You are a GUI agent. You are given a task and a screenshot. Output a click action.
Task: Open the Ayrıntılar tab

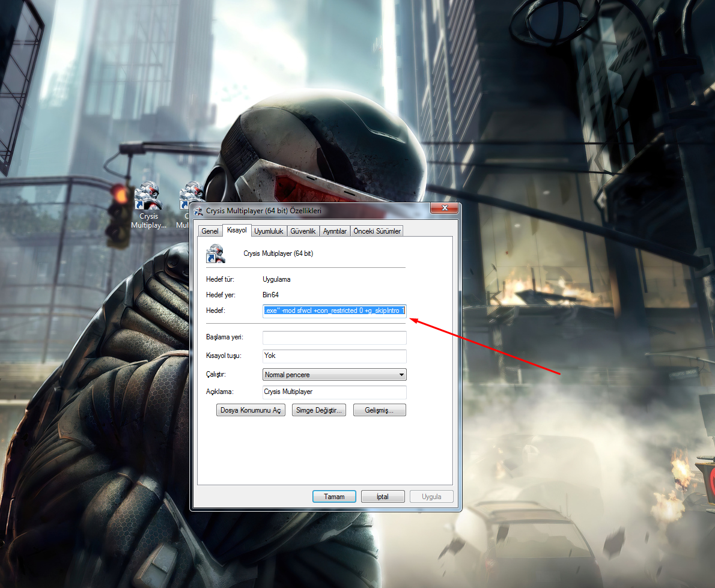[x=335, y=231]
